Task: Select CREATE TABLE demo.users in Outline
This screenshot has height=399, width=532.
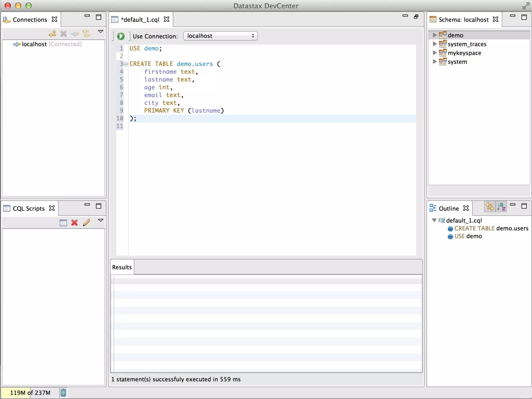Action: [491, 228]
